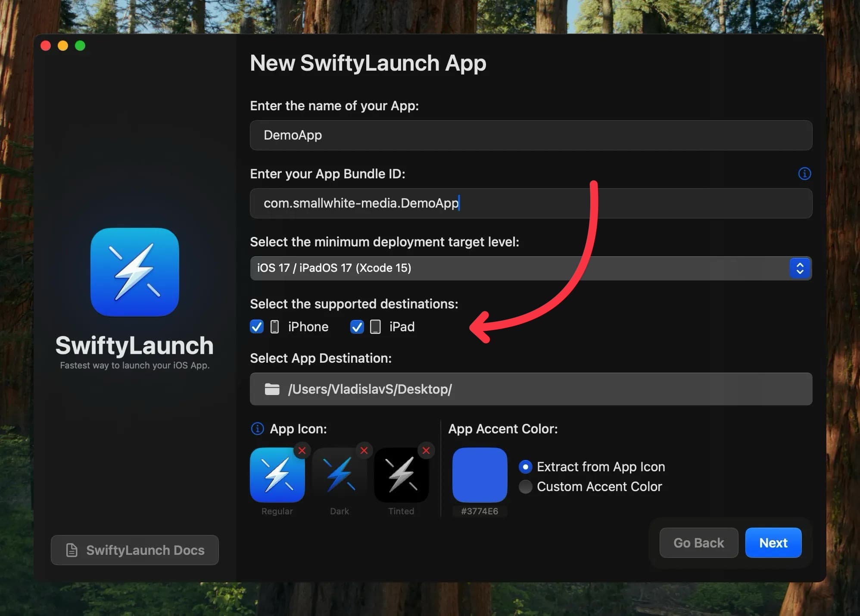Click the green zoom window button

point(80,46)
